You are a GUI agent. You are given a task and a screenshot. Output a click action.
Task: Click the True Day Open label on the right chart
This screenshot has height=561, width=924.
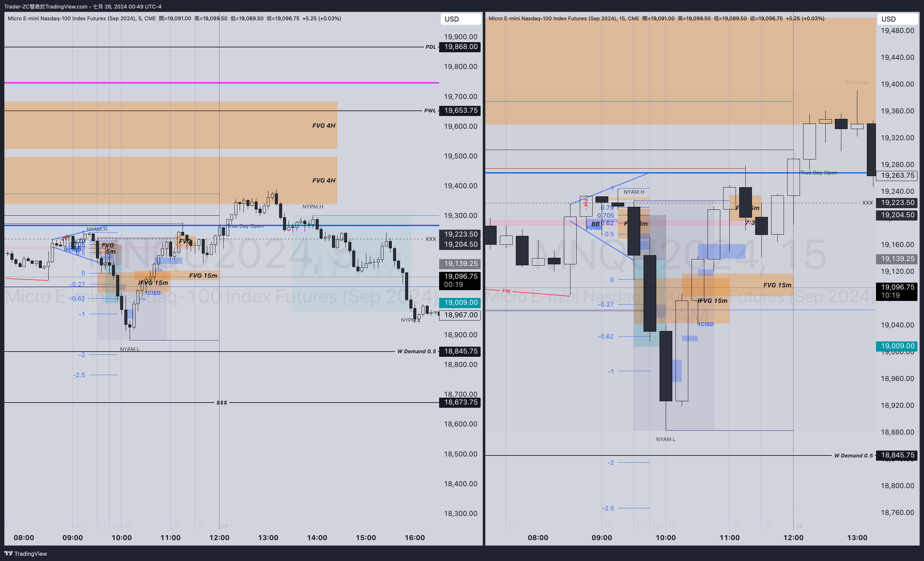819,173
